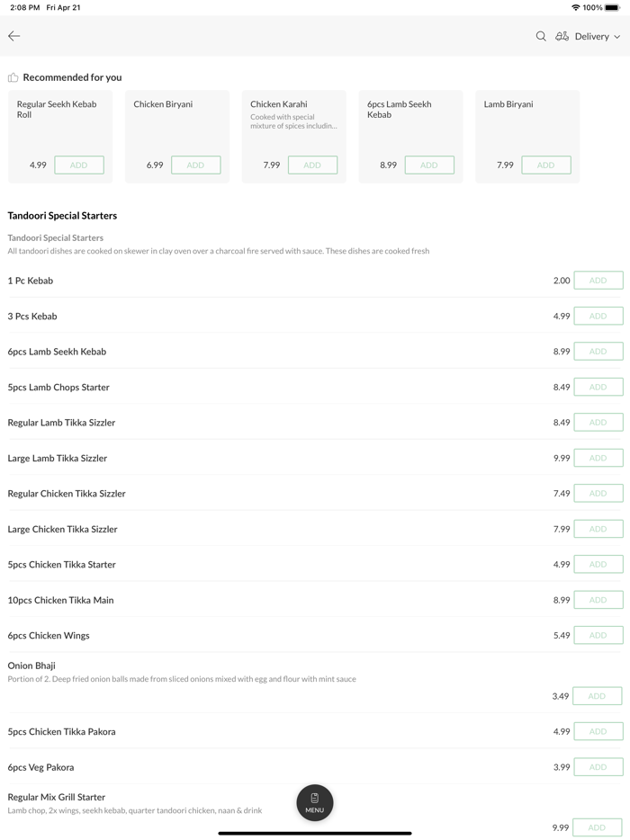Check the Wi-Fi status icon

[576, 7]
